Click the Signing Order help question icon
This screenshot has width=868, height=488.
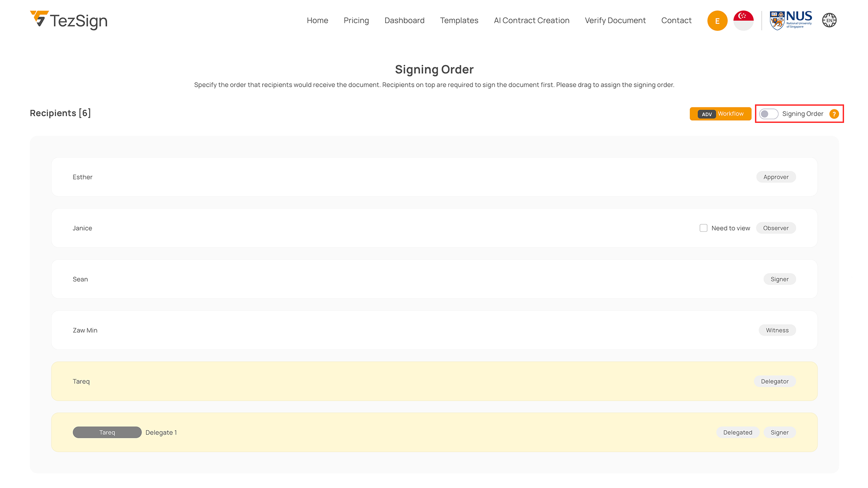click(x=834, y=114)
